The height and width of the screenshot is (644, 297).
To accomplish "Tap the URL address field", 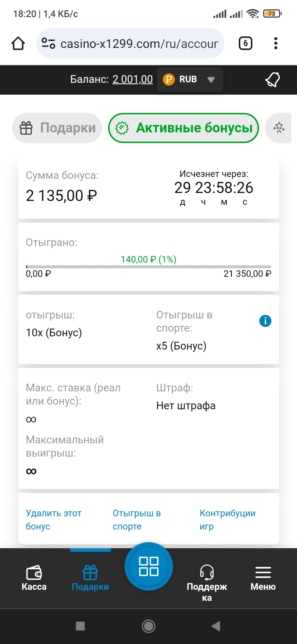I will (139, 43).
